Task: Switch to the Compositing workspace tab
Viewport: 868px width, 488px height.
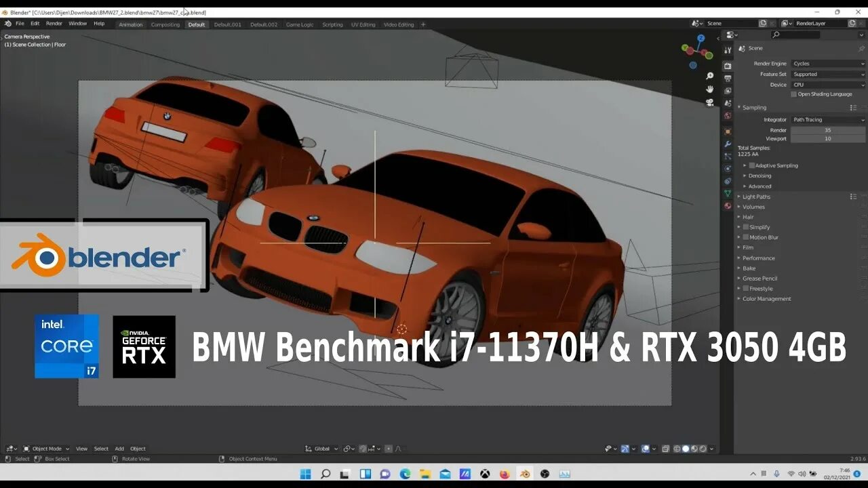Action: point(165,24)
